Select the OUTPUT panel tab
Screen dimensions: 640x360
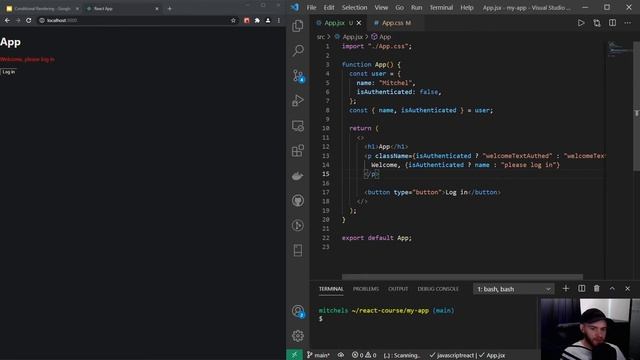(x=398, y=289)
